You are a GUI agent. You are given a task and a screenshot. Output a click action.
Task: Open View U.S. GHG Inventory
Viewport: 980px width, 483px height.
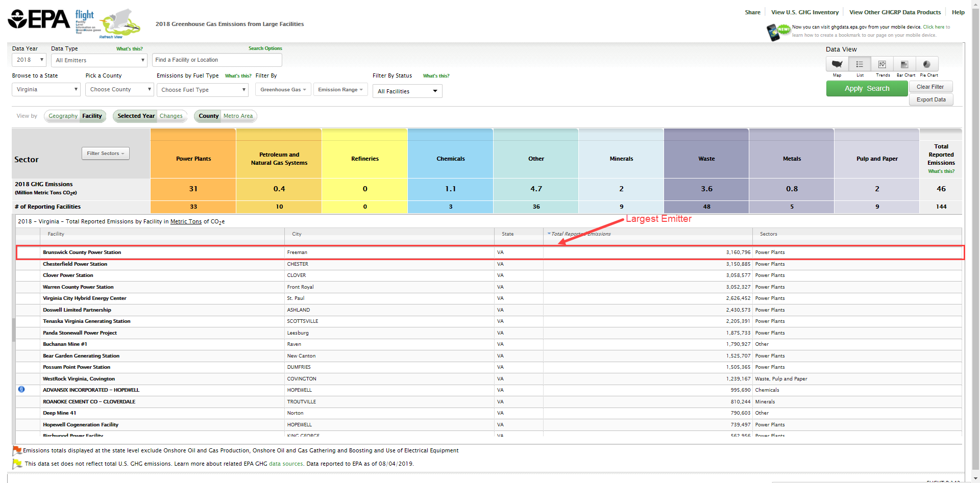coord(805,12)
